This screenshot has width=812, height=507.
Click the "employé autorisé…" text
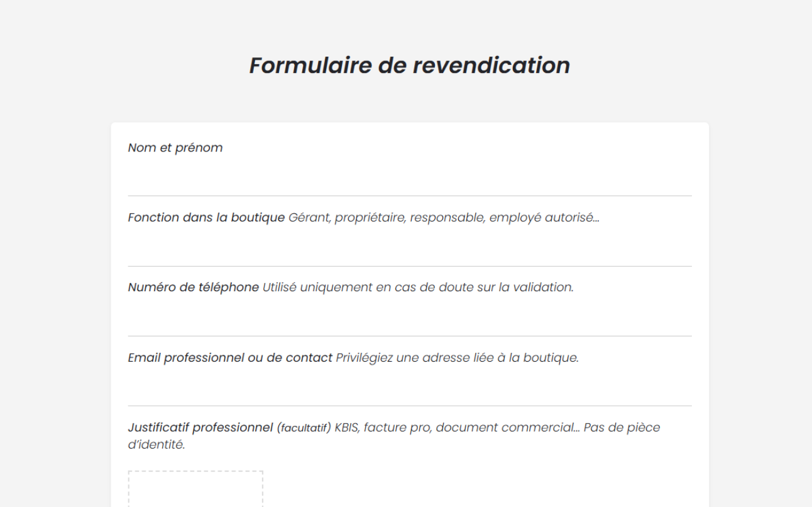pos(544,218)
